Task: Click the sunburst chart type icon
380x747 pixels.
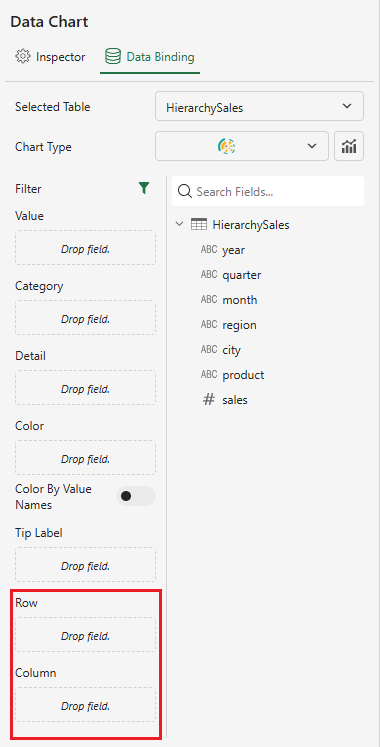Action: 227,146
